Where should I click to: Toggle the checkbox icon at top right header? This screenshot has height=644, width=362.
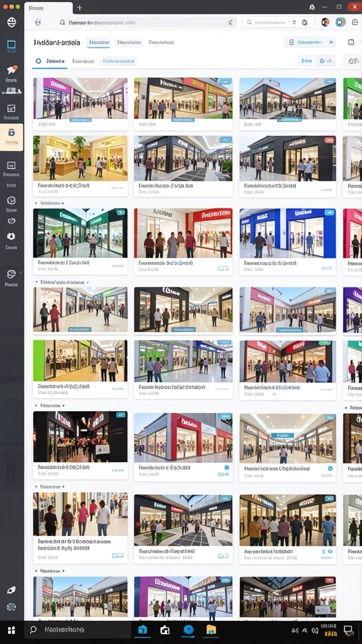point(351,42)
